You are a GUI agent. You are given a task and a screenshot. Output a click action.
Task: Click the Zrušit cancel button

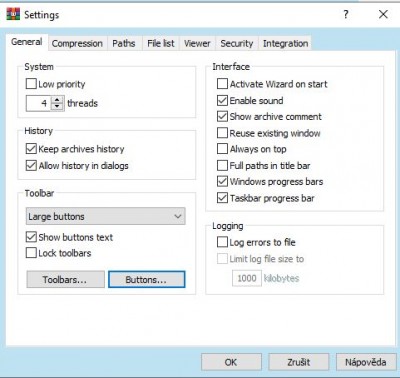[299, 362]
